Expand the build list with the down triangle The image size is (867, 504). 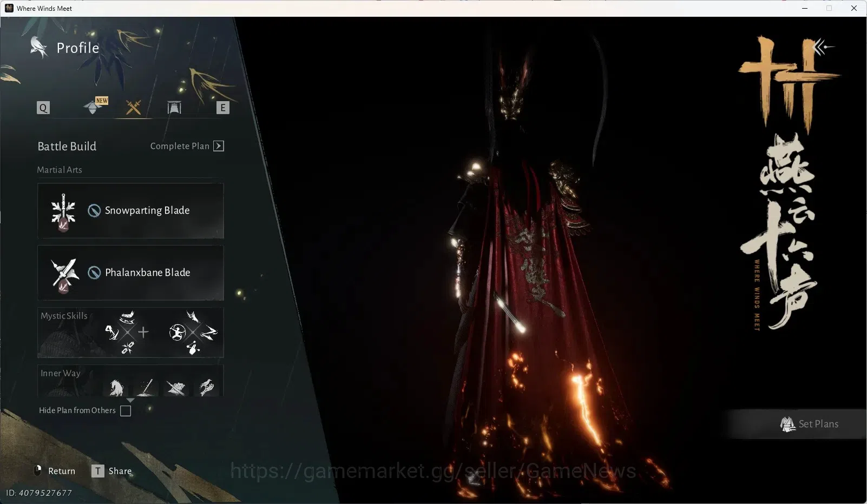130,400
